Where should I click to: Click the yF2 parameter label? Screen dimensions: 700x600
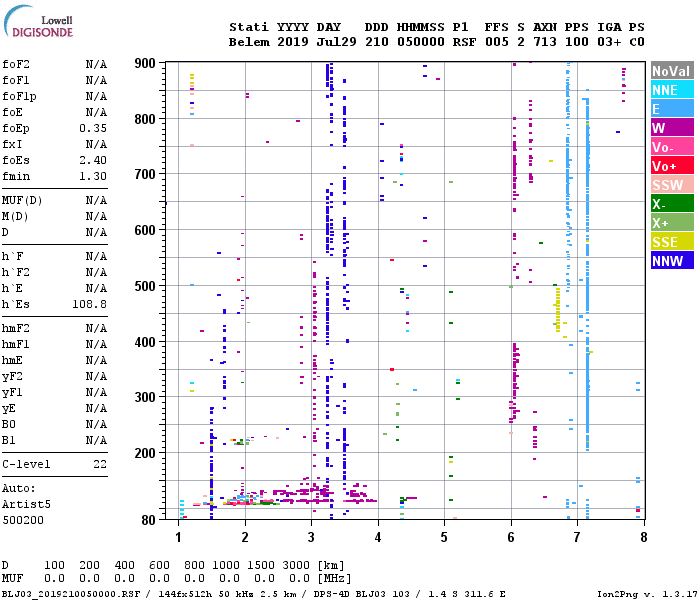(x=12, y=377)
